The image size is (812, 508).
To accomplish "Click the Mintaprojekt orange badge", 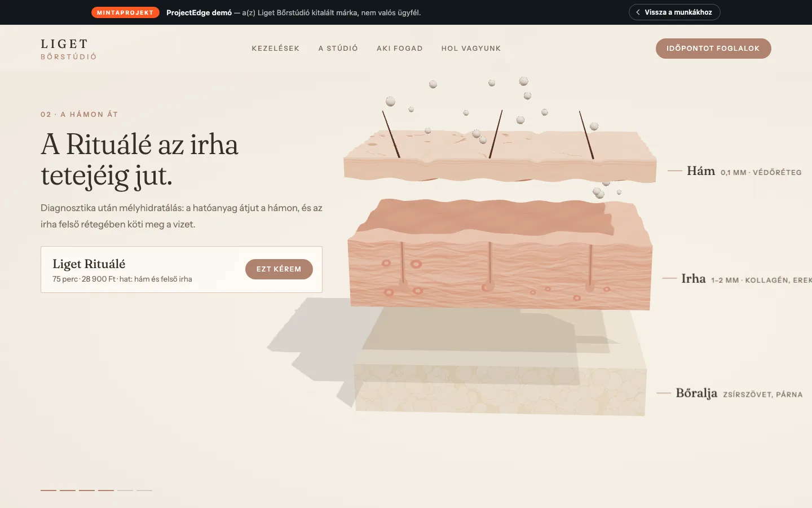I will [x=125, y=12].
